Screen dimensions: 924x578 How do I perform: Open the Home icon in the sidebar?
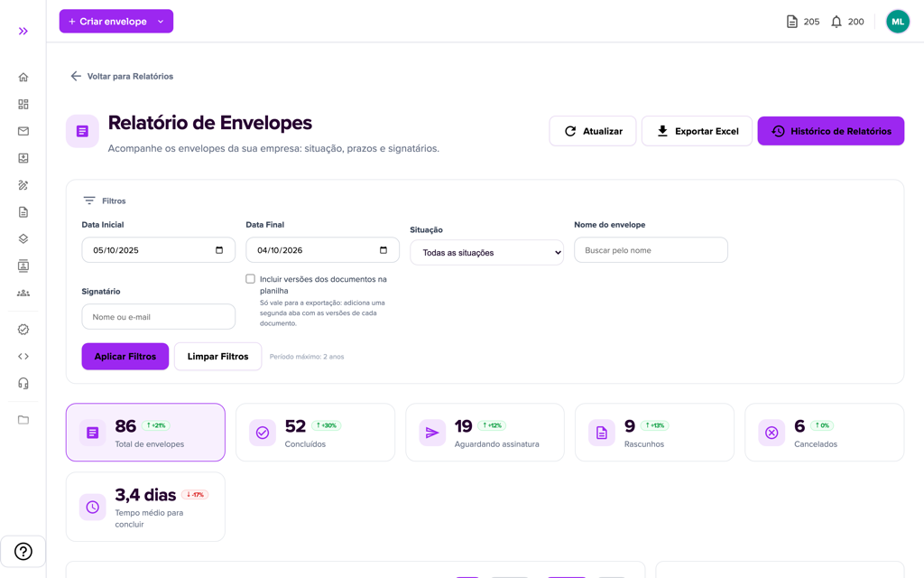[23, 78]
